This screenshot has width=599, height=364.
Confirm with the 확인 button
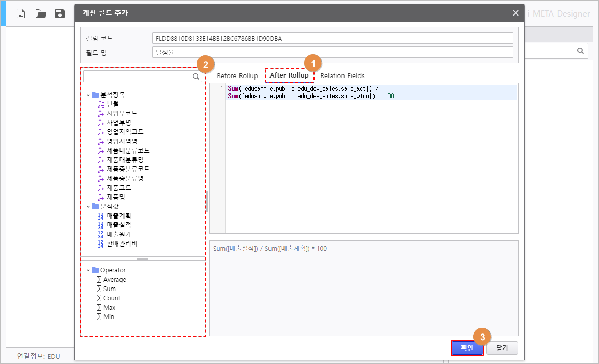click(x=467, y=348)
